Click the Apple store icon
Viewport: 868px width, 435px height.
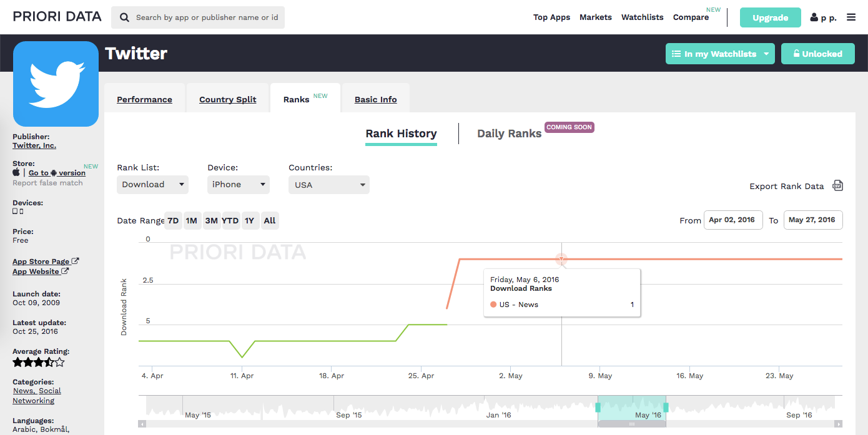click(x=16, y=172)
